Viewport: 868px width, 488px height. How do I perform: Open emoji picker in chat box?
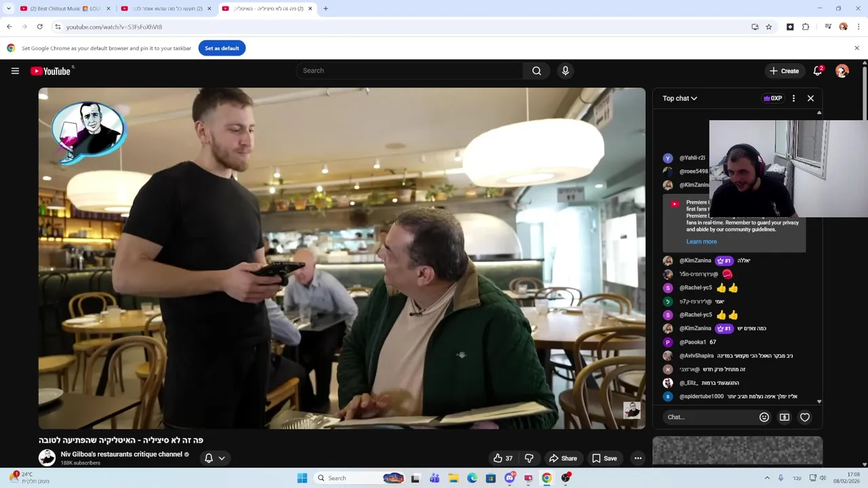click(x=764, y=417)
